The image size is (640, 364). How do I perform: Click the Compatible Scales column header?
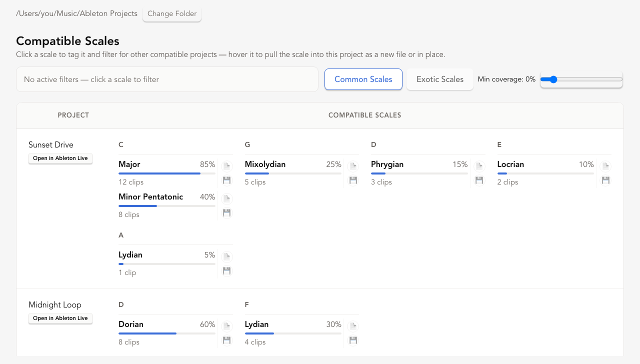[365, 115]
